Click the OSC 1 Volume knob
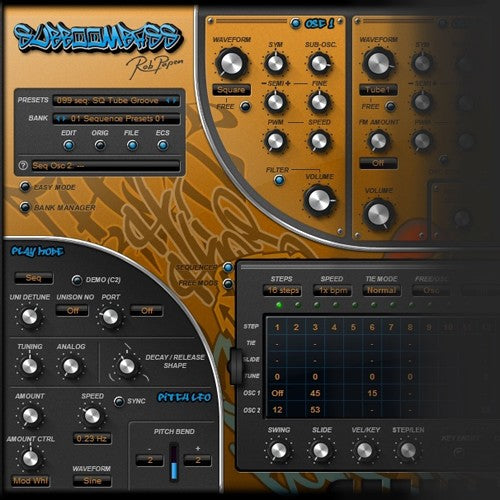 pyautogui.click(x=319, y=200)
